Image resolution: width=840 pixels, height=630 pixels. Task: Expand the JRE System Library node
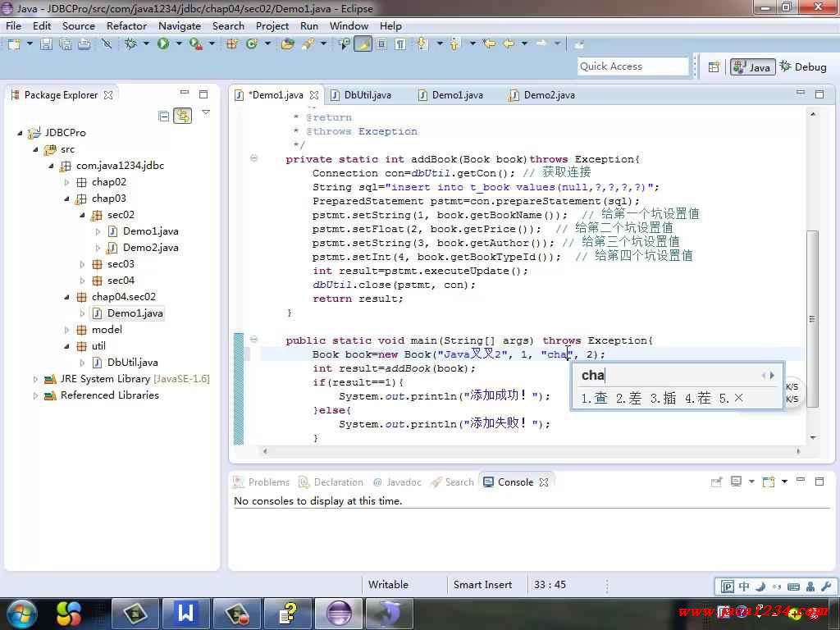(35, 379)
